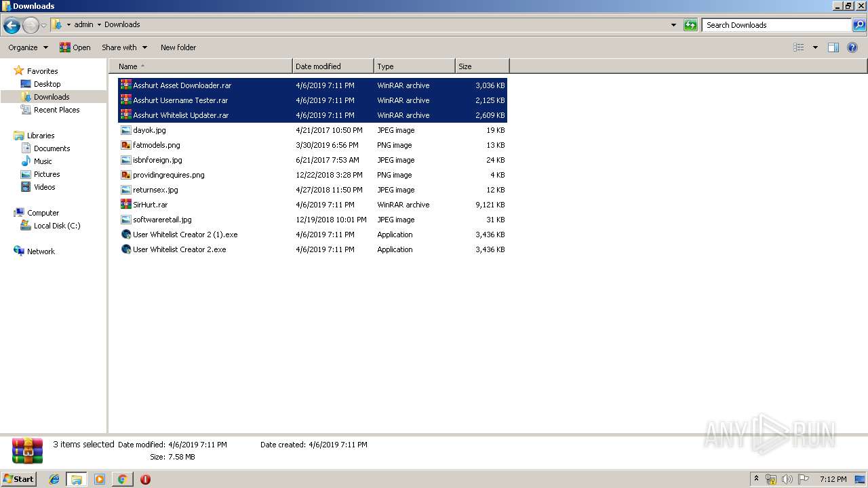This screenshot has height=488, width=868.
Task: Expand the admin breadcrumb dropdown arrow
Action: click(x=99, y=25)
